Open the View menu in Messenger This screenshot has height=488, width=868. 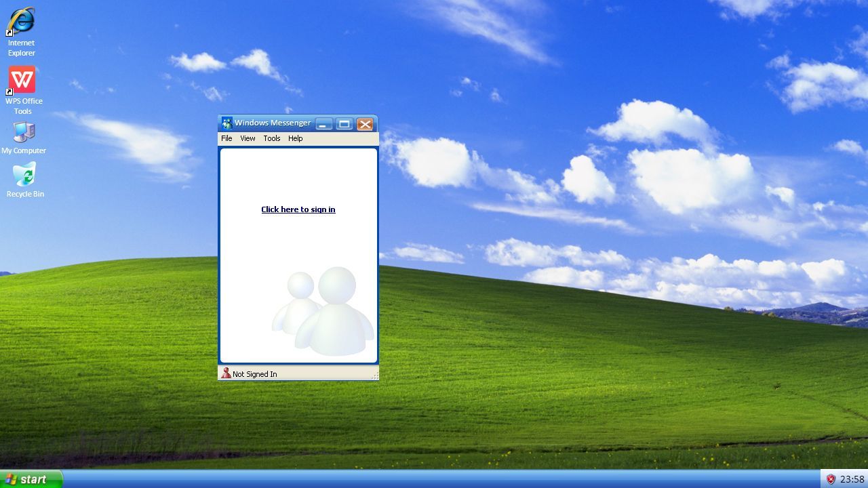[x=248, y=138]
